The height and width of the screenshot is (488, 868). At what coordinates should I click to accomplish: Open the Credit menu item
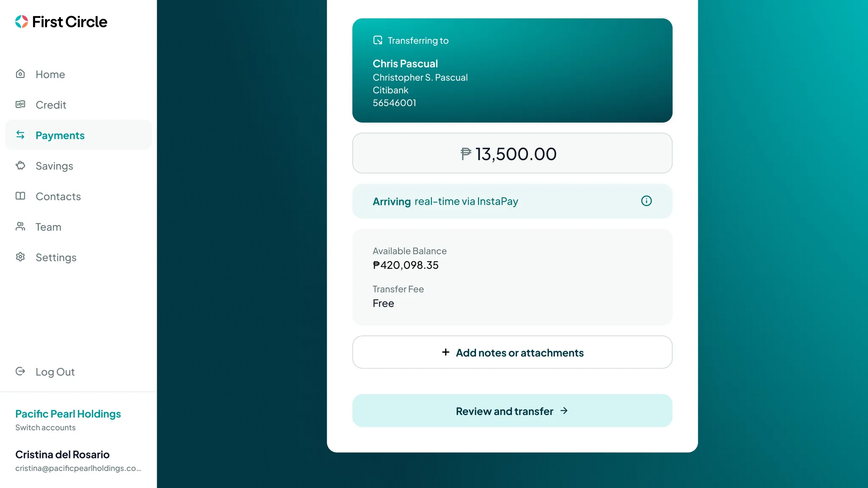(51, 105)
